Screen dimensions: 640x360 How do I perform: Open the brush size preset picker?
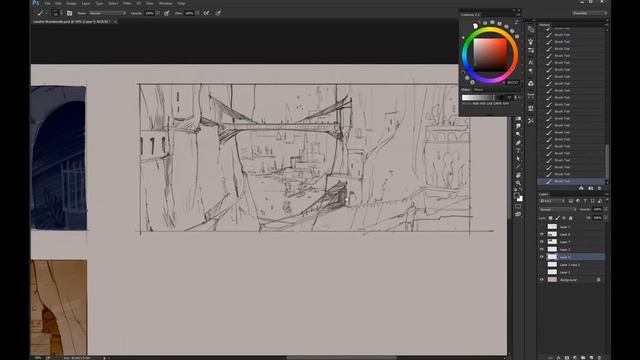pos(56,13)
